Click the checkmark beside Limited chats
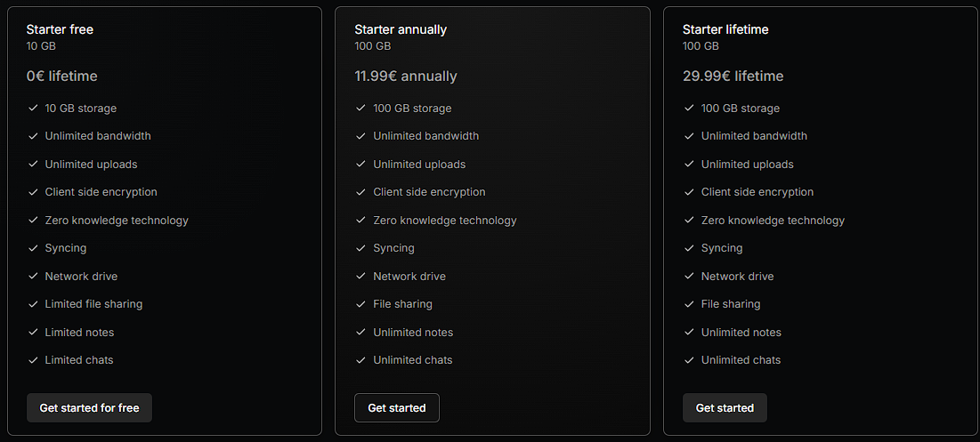Screen dimensions: 980x442 (33, 360)
